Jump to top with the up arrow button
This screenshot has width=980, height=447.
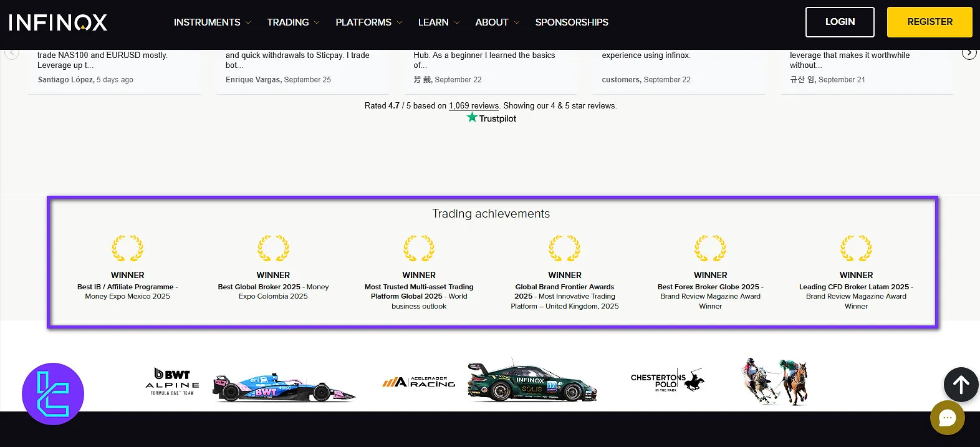click(961, 385)
